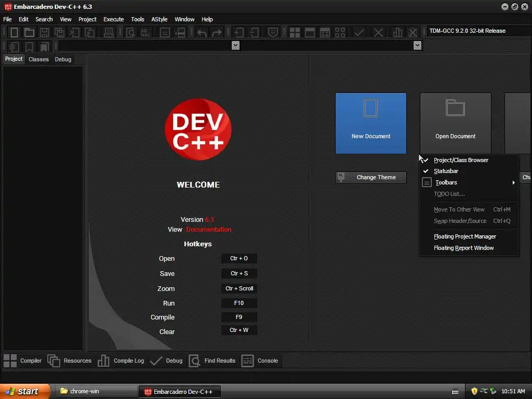Click the Toggle Bookmark toolbar icon
This screenshot has height=399, width=532.
pos(29,46)
